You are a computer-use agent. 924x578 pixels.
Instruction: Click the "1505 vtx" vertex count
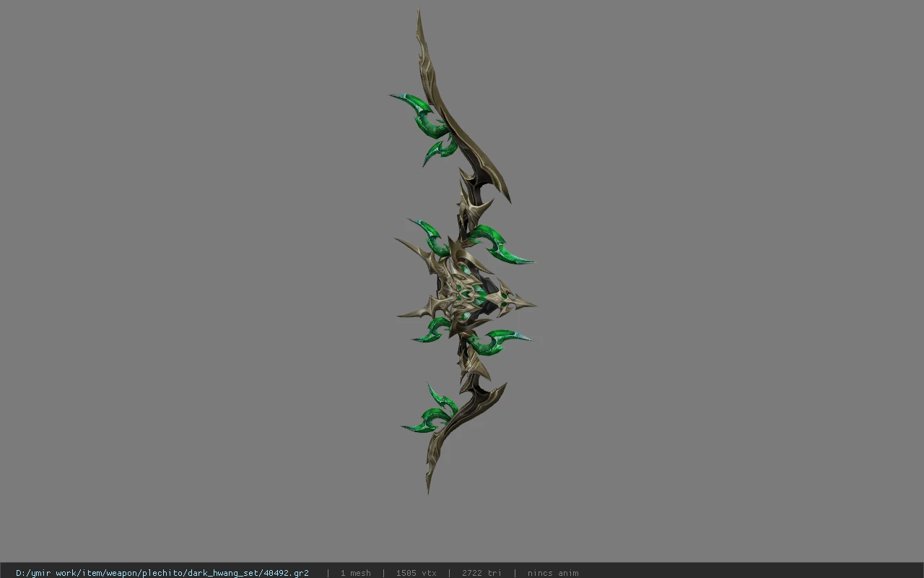coord(417,573)
